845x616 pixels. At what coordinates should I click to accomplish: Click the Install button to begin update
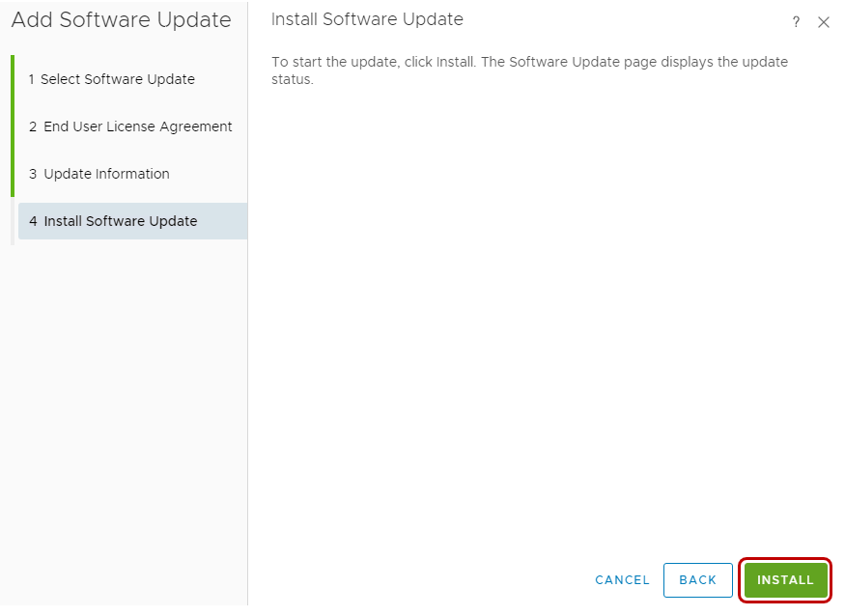785,580
